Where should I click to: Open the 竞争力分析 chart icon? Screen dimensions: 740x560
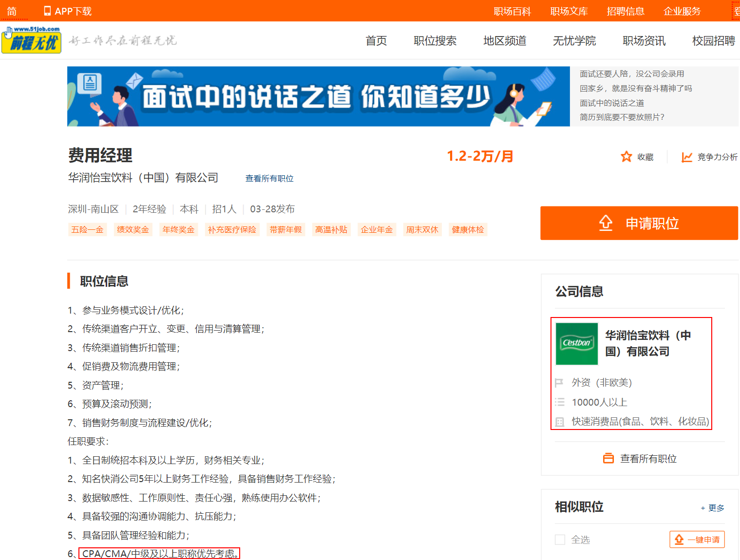(687, 157)
